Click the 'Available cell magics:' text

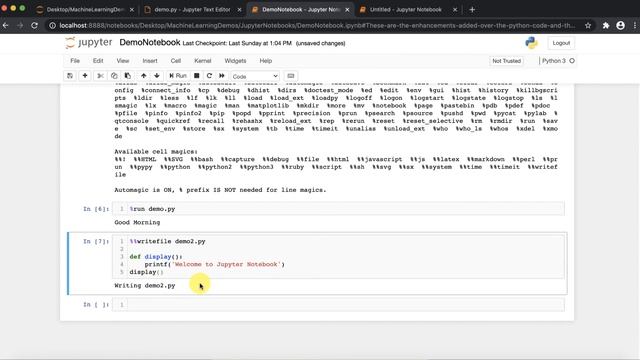[156, 151]
